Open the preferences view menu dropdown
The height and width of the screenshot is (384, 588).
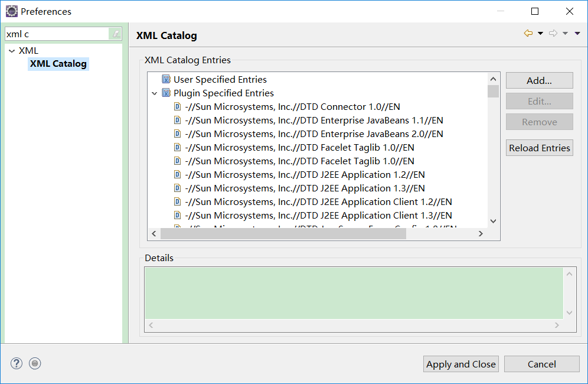tap(577, 33)
